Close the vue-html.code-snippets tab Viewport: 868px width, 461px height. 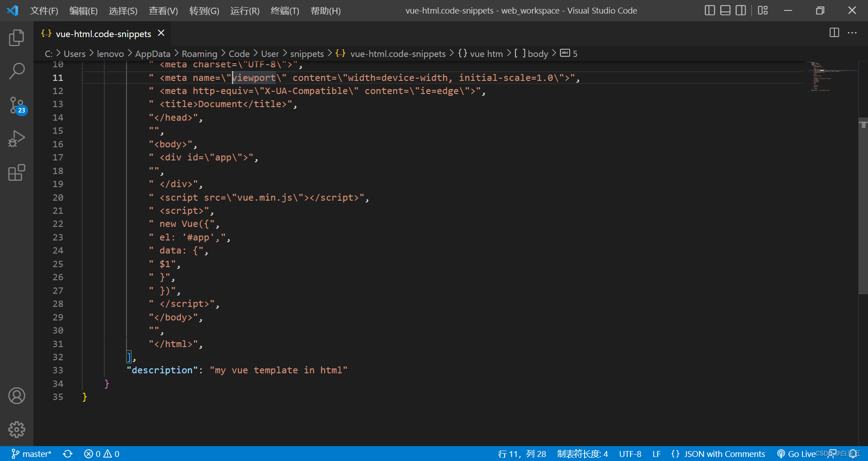161,33
